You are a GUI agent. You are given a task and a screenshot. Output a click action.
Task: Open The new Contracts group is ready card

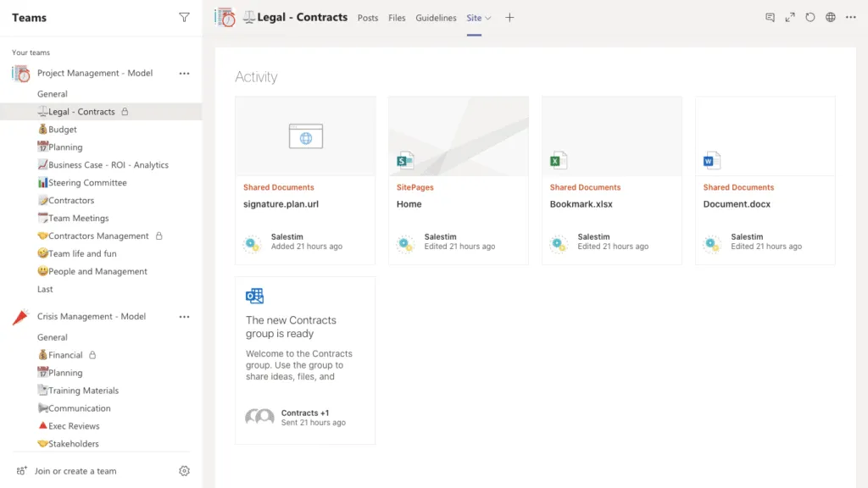305,361
